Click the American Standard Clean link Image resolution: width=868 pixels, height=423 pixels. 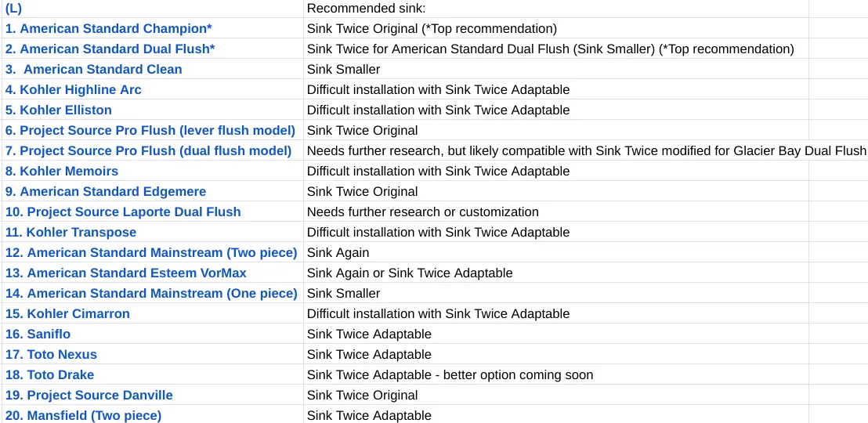(93, 70)
